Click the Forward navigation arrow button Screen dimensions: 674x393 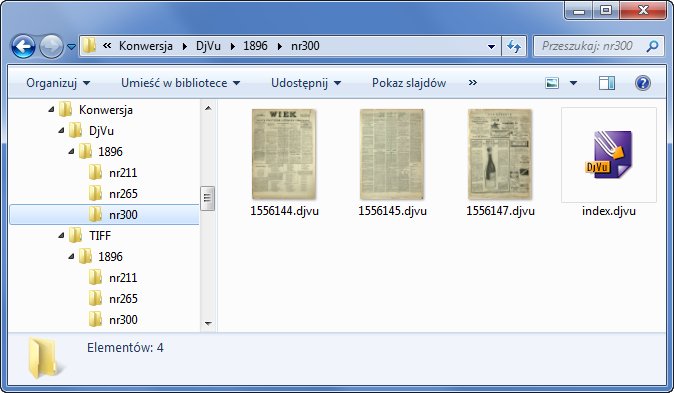click(51, 46)
